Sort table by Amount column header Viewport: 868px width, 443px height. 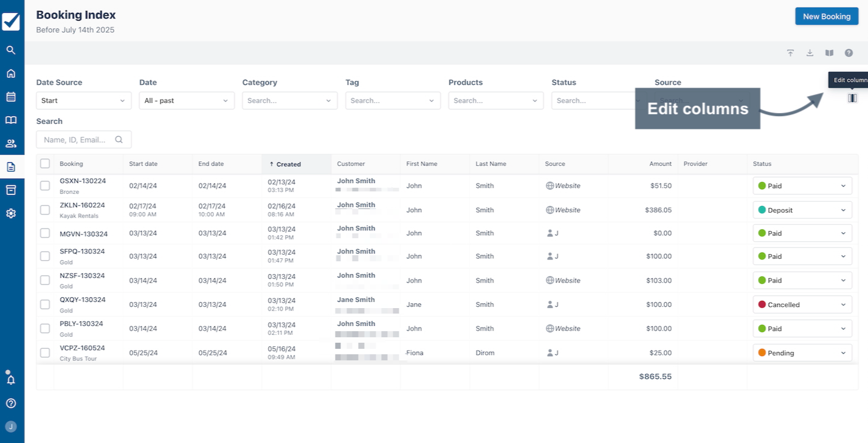point(660,164)
